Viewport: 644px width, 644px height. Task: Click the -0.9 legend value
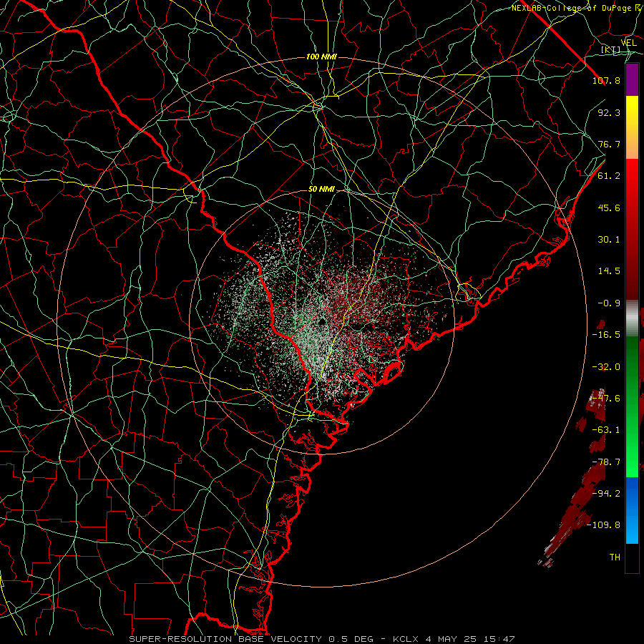(609, 303)
